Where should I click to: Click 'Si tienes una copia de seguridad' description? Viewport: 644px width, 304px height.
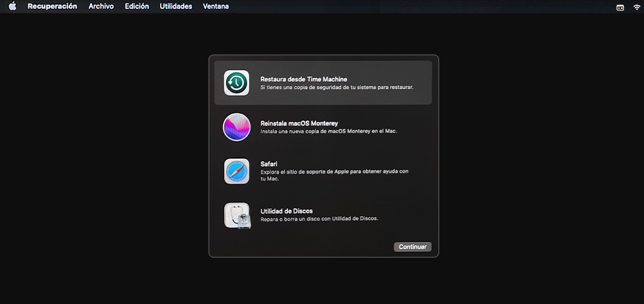[x=337, y=88]
